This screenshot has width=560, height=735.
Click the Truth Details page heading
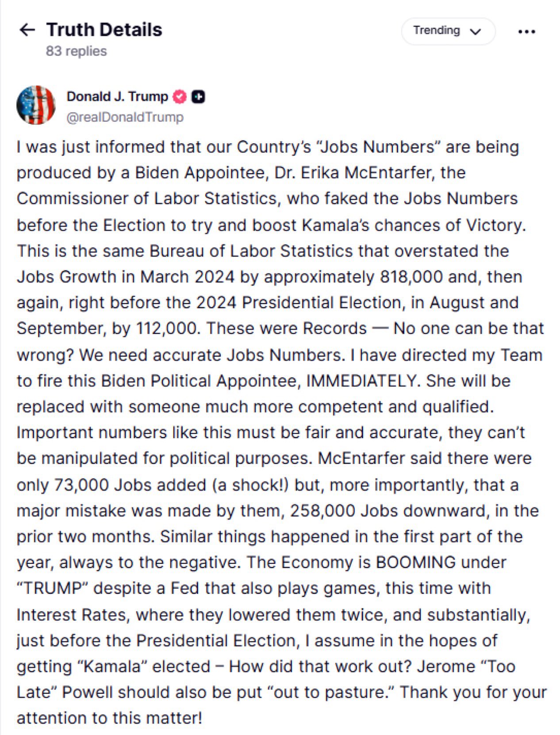pyautogui.click(x=104, y=30)
